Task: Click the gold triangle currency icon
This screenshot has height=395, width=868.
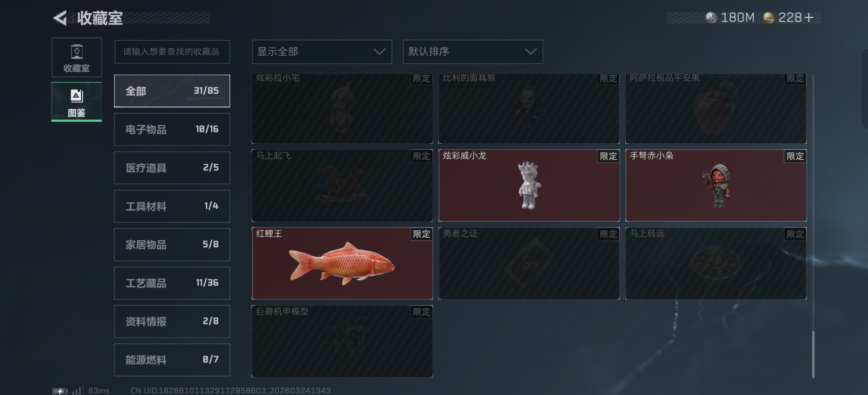Action: 769,17
